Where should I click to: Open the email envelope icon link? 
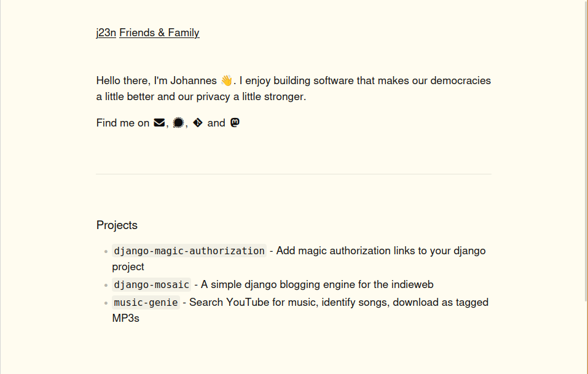[159, 123]
